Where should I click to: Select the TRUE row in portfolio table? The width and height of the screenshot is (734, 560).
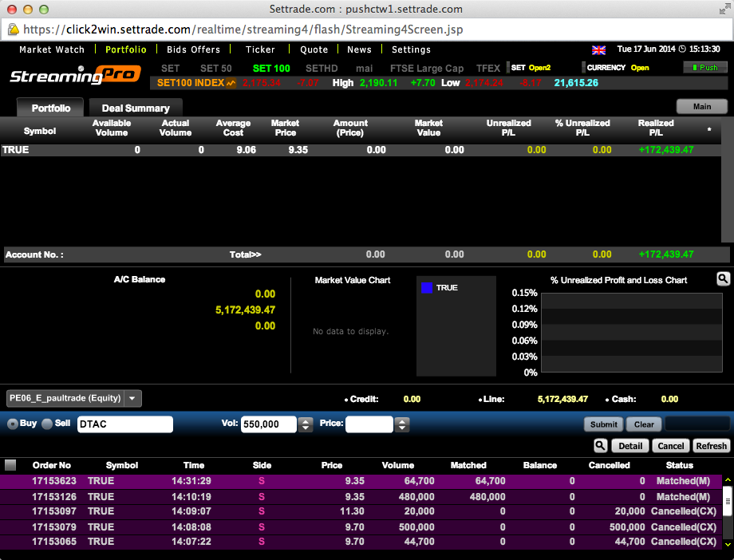click(361, 150)
